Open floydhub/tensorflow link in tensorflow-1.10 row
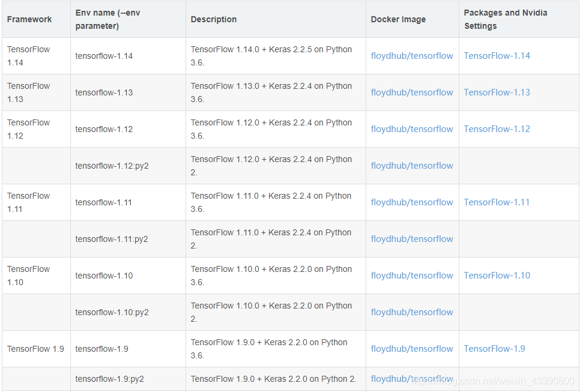580x392 pixels. coord(412,276)
